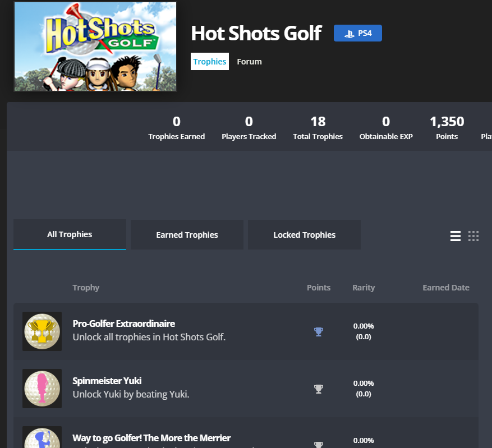The height and width of the screenshot is (448, 492).
Task: Show Earned Trophies tab
Action: coord(187,235)
